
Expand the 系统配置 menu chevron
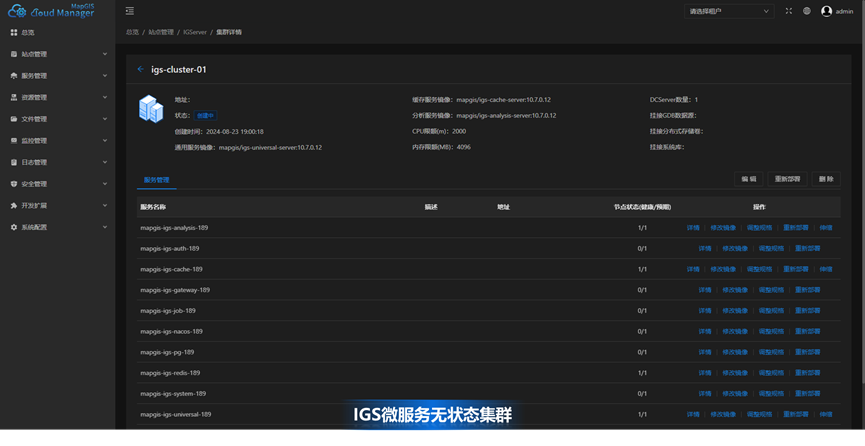pyautogui.click(x=105, y=227)
